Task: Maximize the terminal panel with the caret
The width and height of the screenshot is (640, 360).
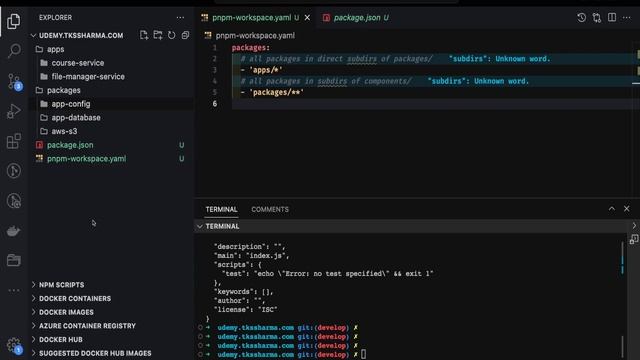Action: (x=611, y=209)
